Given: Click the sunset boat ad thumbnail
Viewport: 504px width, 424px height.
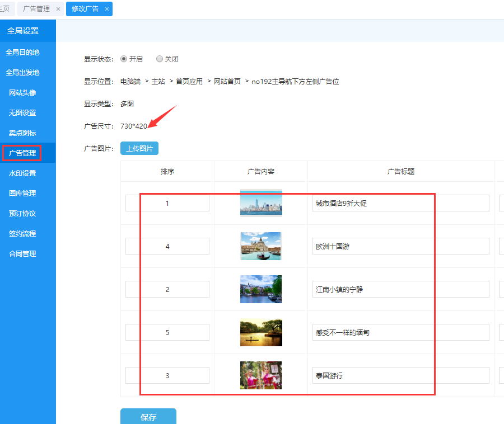Looking at the screenshot, I should [x=261, y=333].
